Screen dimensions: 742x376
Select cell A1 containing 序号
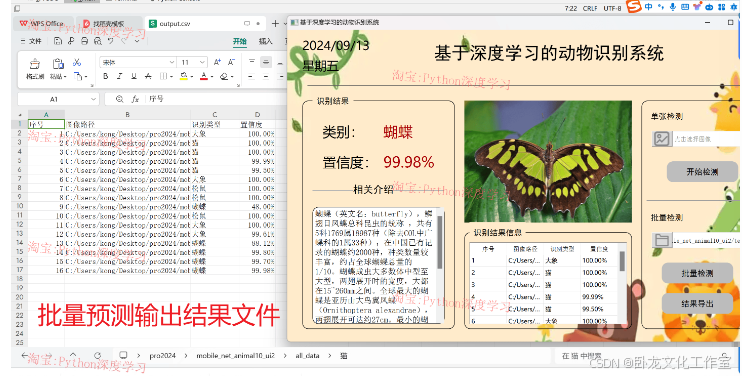pos(46,124)
